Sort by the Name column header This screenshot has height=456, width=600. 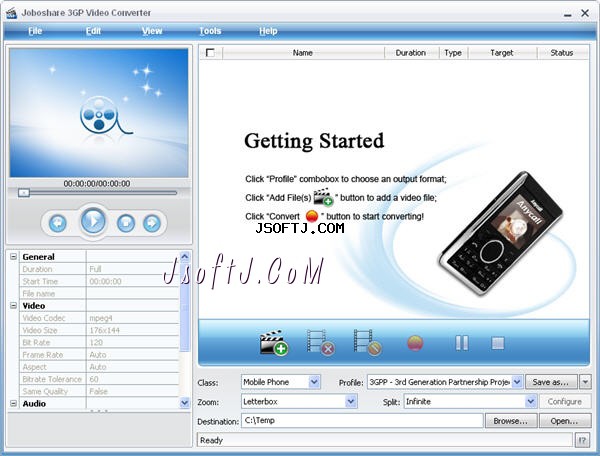(x=303, y=53)
